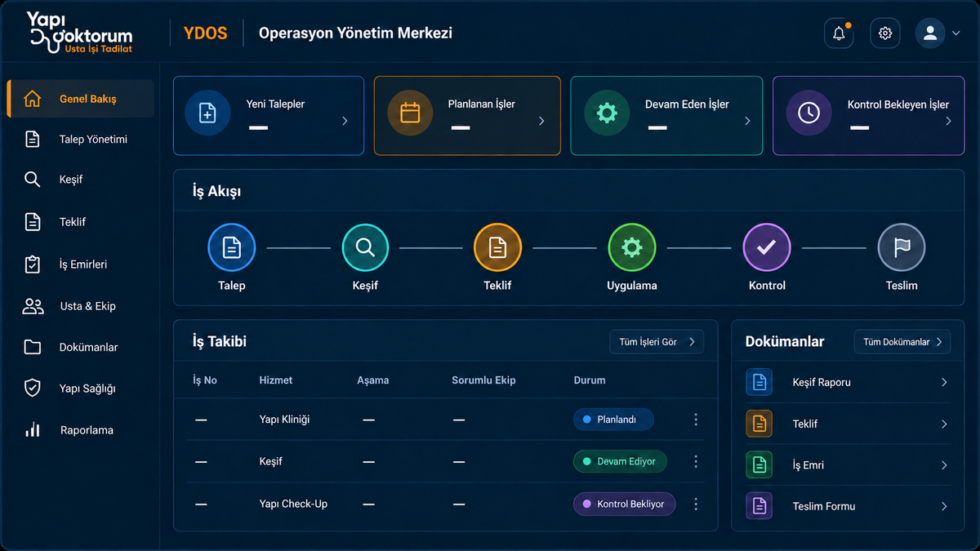Click the Teklif document icon in Dokümanlar
The image size is (980, 551).
[759, 424]
